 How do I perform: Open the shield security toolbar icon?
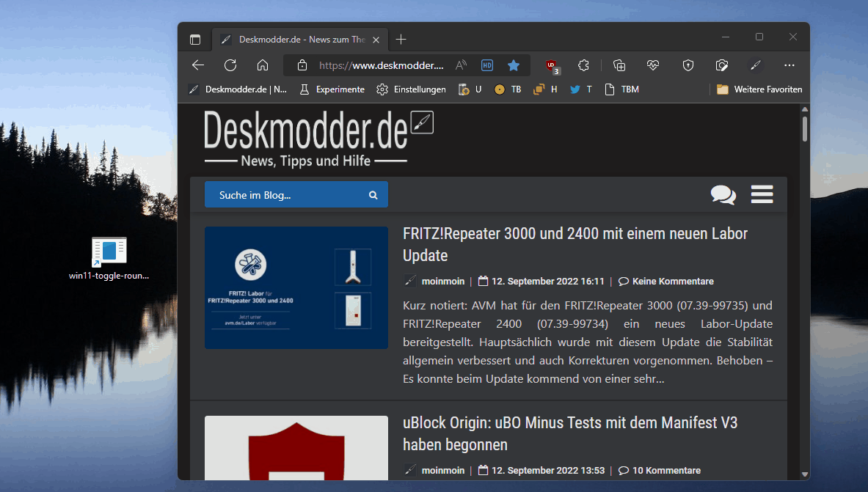click(688, 65)
